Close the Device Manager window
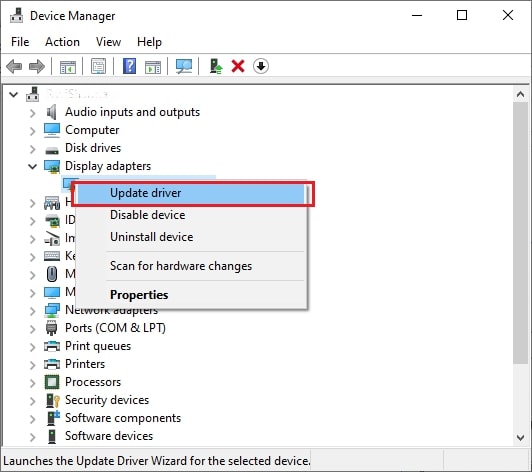Viewport: 532px width, 472px height. (x=508, y=15)
